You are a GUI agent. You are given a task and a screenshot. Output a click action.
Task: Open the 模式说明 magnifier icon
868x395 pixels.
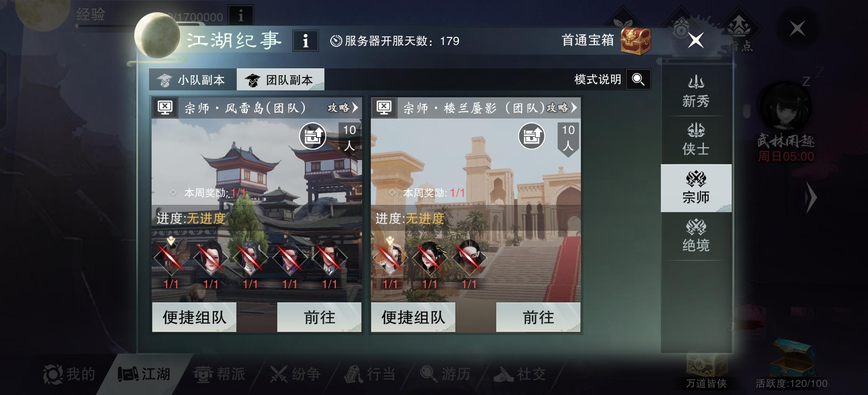638,79
